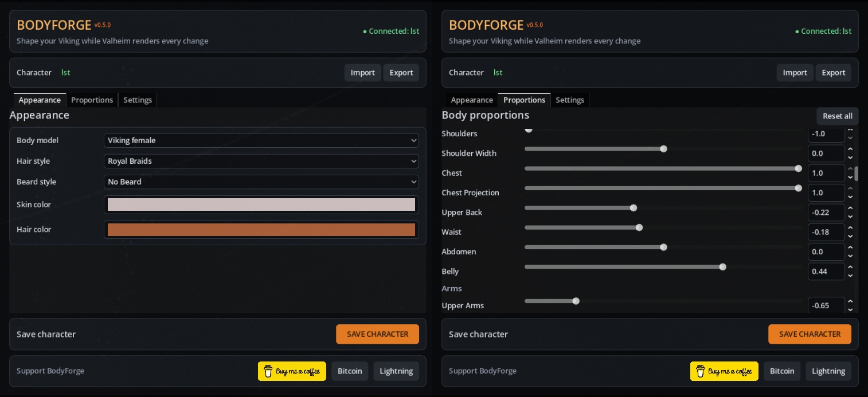
Task: Adjust the Waist slider
Action: (x=663, y=227)
